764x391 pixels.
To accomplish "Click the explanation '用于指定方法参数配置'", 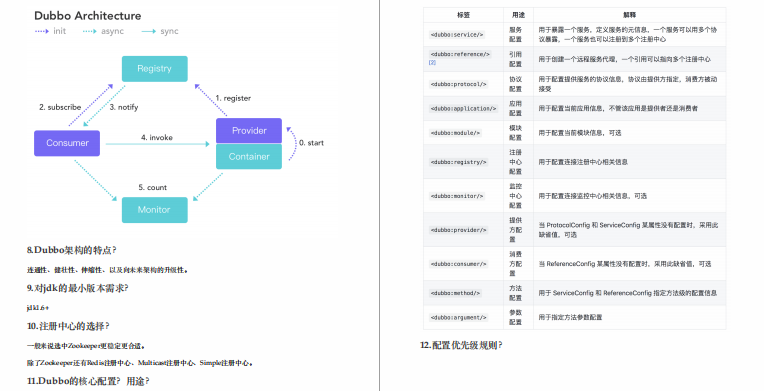I will click(x=570, y=317).
